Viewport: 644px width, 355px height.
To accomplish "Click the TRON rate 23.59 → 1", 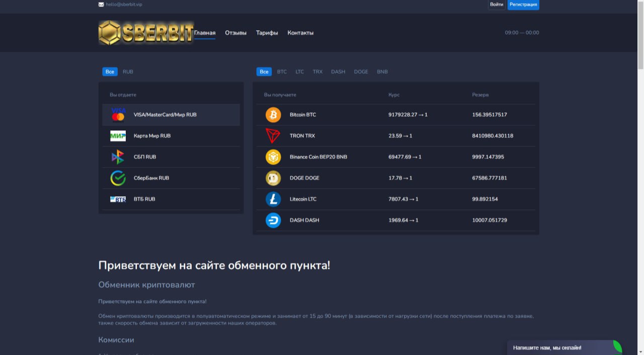I will (400, 136).
